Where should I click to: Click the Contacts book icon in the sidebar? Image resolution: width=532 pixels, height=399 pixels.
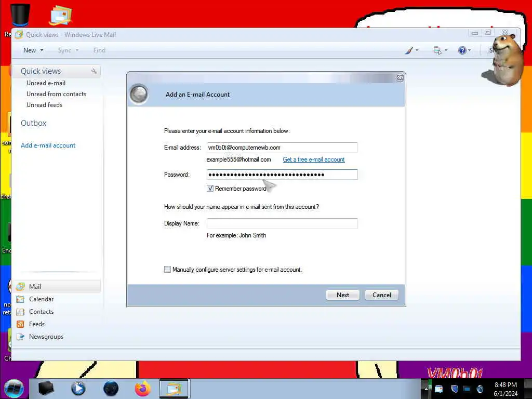pos(20,312)
